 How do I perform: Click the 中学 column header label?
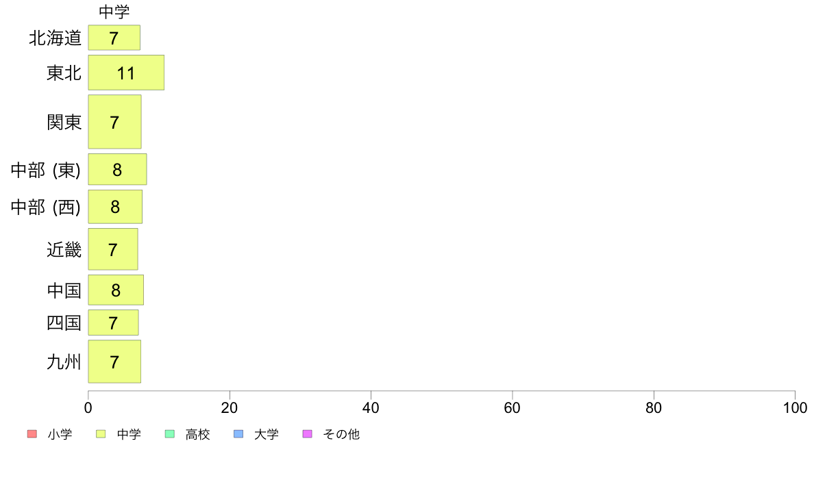tap(114, 12)
